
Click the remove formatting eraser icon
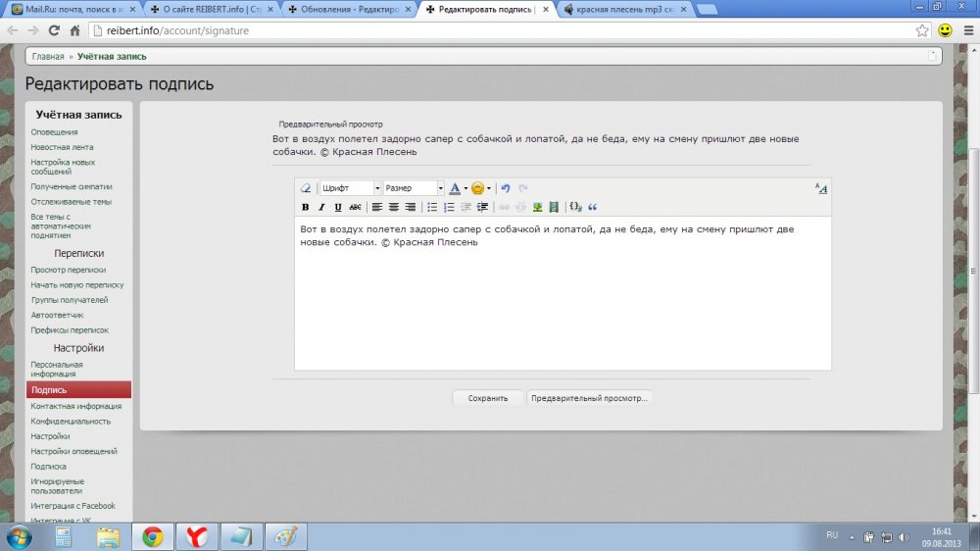pyautogui.click(x=306, y=188)
